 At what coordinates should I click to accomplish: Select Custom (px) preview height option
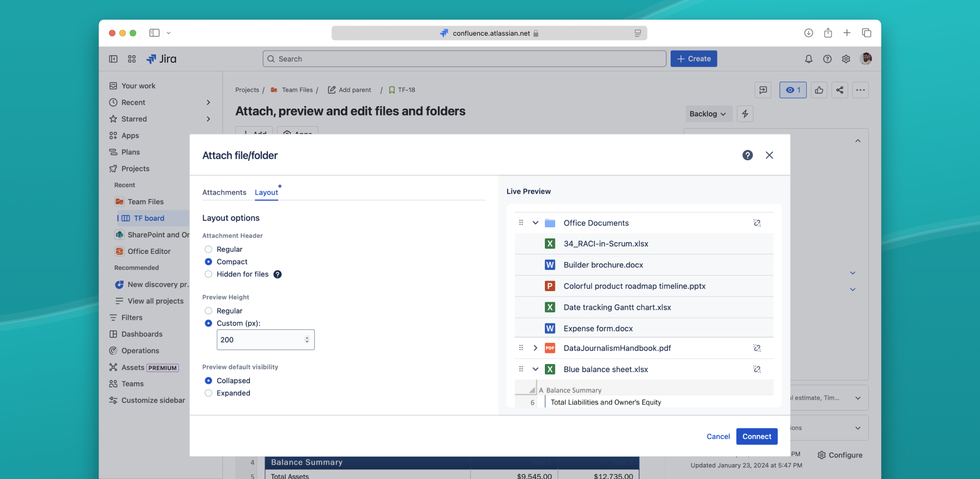coord(208,324)
